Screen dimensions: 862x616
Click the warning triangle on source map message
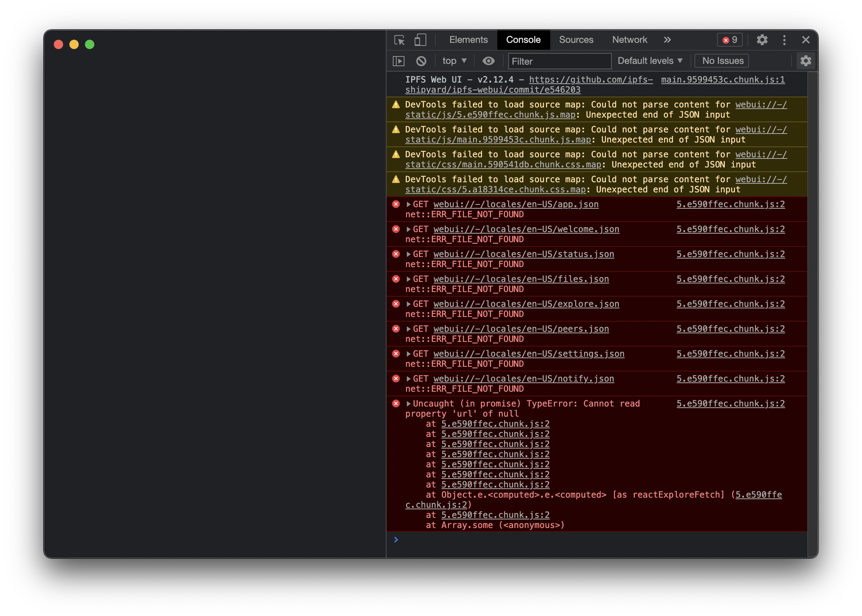[x=396, y=104]
